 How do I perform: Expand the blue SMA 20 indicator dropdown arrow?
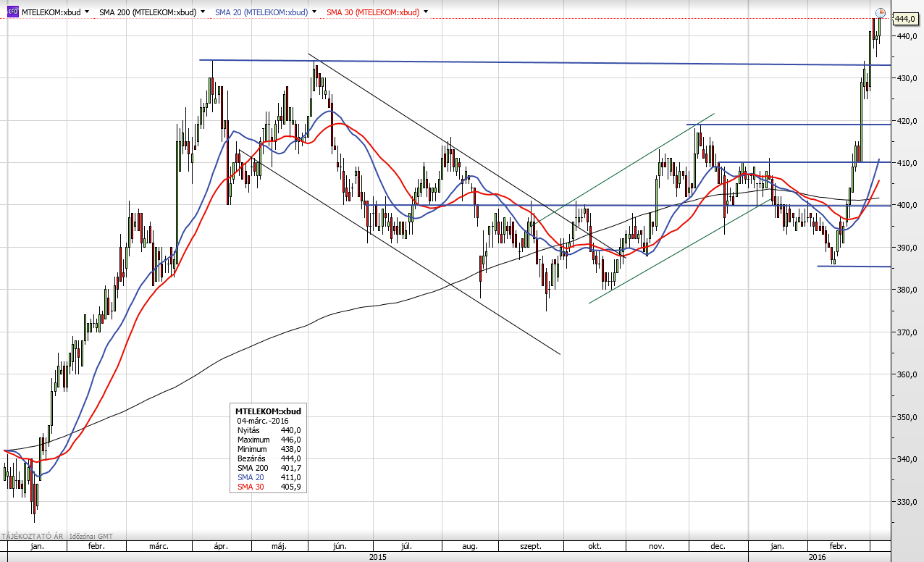tap(313, 12)
